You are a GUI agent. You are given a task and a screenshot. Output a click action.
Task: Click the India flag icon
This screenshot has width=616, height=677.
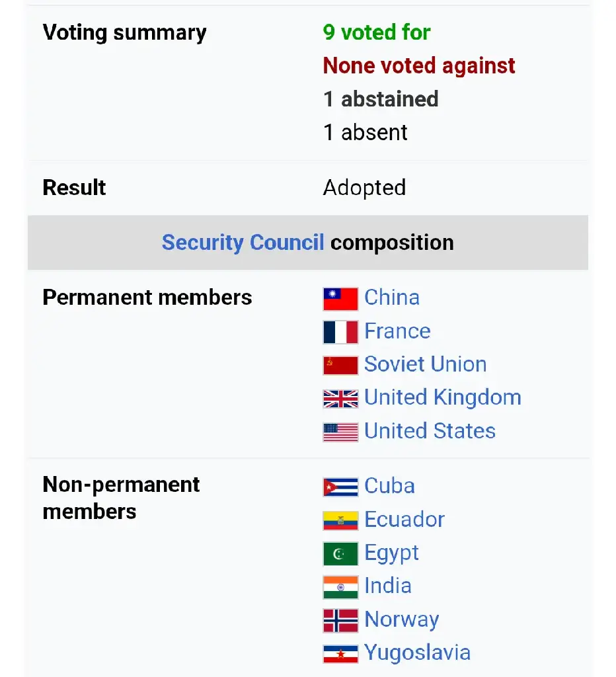(340, 587)
